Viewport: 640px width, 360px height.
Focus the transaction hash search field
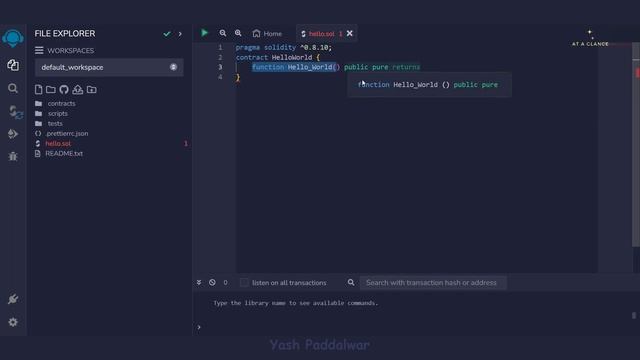tap(433, 282)
